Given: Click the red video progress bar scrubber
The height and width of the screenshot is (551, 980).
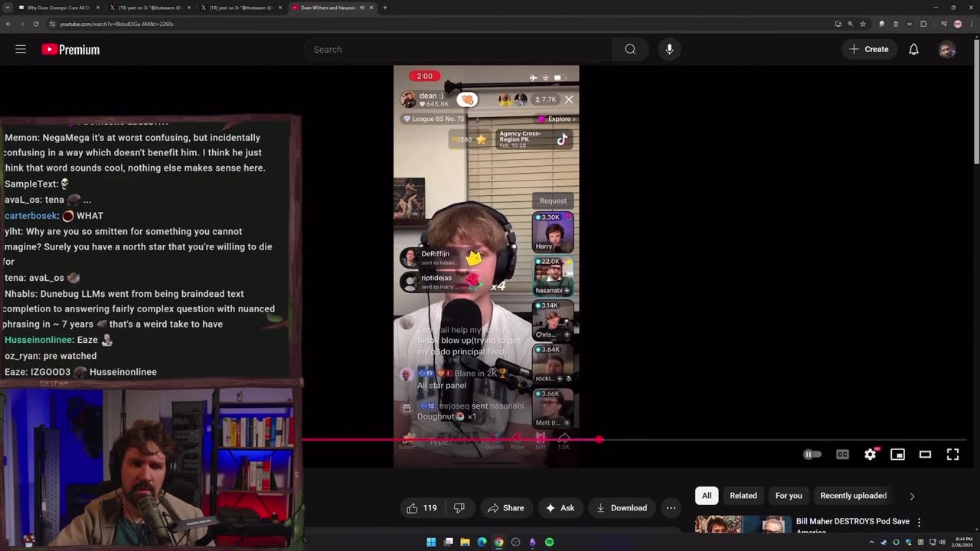Looking at the screenshot, I should point(599,439).
